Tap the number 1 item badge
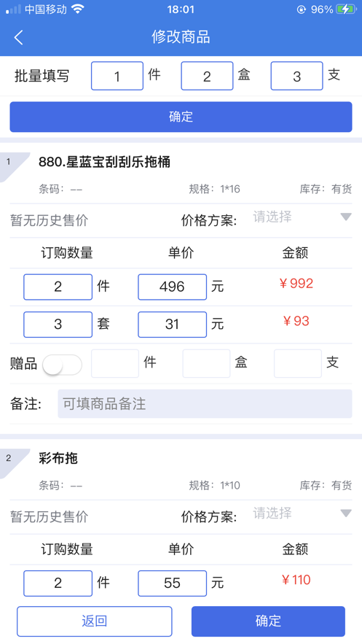This screenshot has width=362, height=644. point(9,162)
